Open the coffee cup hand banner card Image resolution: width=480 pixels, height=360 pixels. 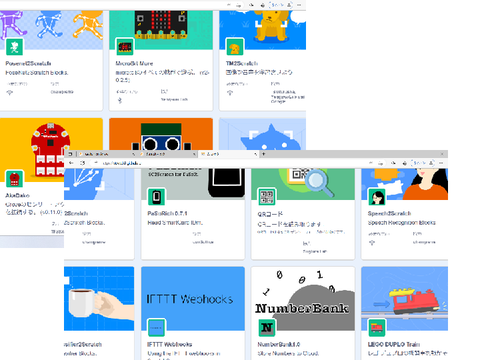[x=99, y=299]
